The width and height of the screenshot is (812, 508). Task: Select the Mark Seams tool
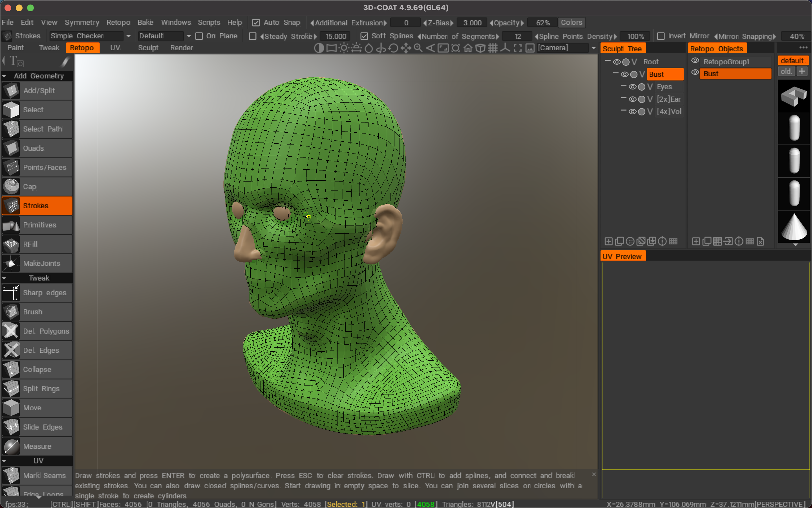(x=37, y=476)
